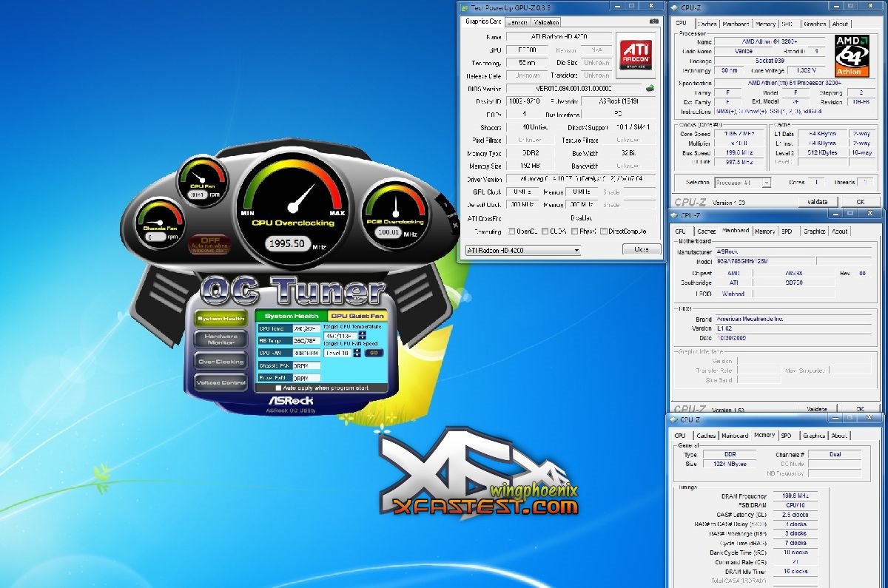Click the ASRock logo at OC Tuner bottom
888x588 pixels.
(290, 402)
